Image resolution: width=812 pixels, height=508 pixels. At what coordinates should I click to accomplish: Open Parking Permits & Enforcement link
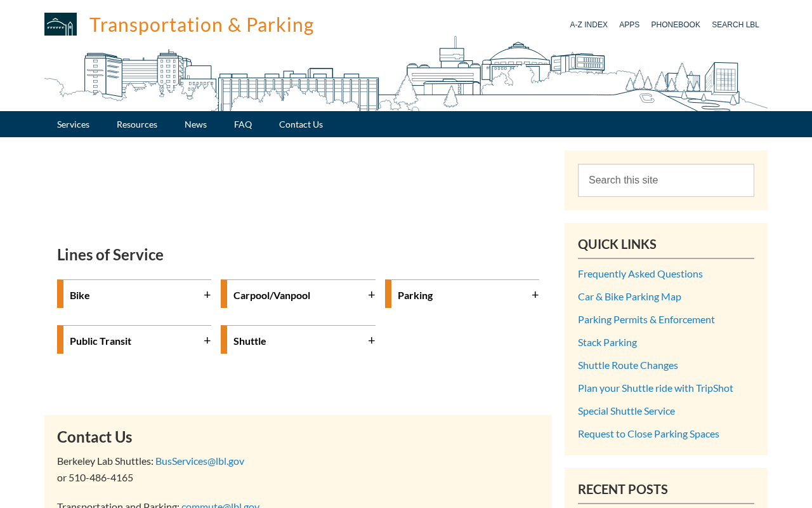[646, 319]
